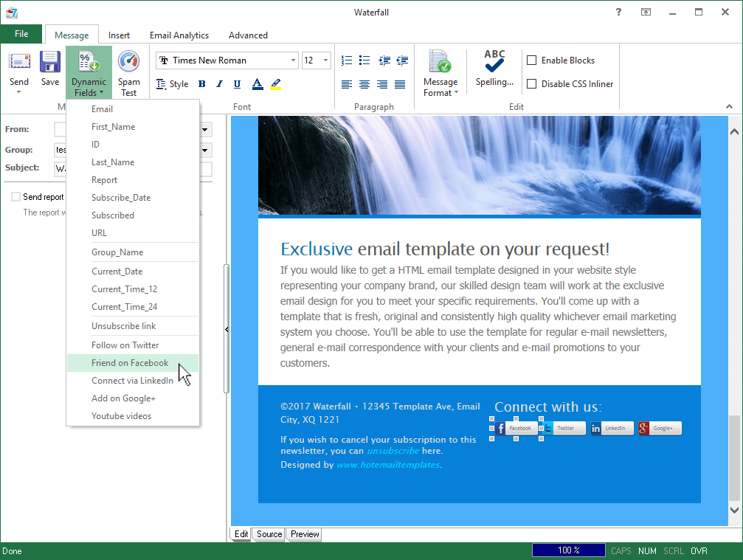Viewport: 743px width, 560px height.
Task: Click the www.hotemailtemplates link
Action: coord(388,465)
